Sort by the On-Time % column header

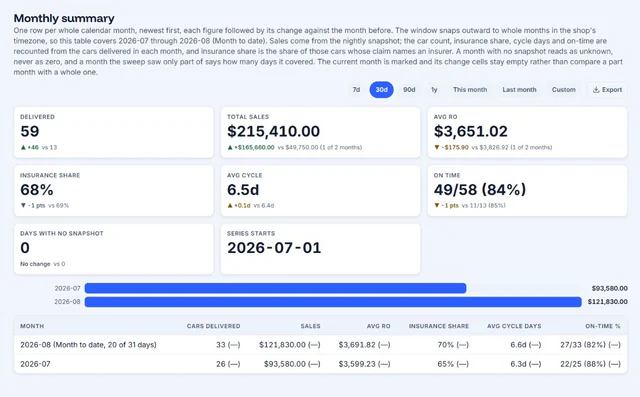602,326
